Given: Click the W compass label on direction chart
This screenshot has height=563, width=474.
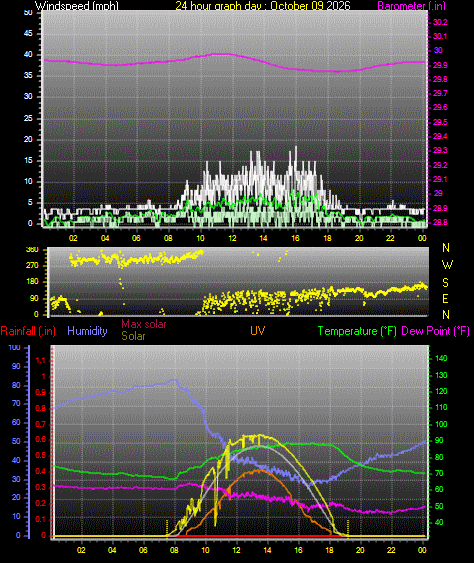Looking at the screenshot, I should point(447,265).
